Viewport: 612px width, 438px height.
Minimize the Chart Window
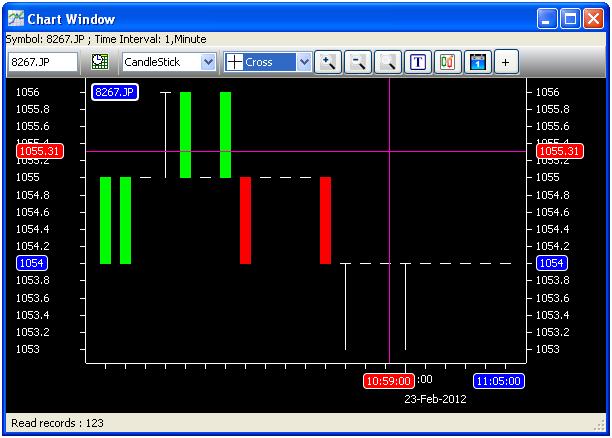point(548,19)
